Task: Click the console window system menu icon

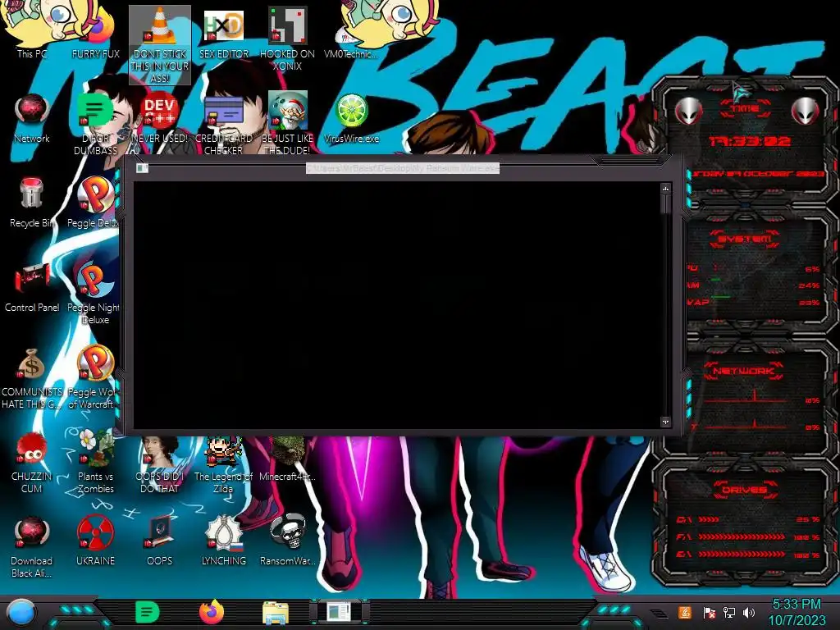Action: coord(142,168)
